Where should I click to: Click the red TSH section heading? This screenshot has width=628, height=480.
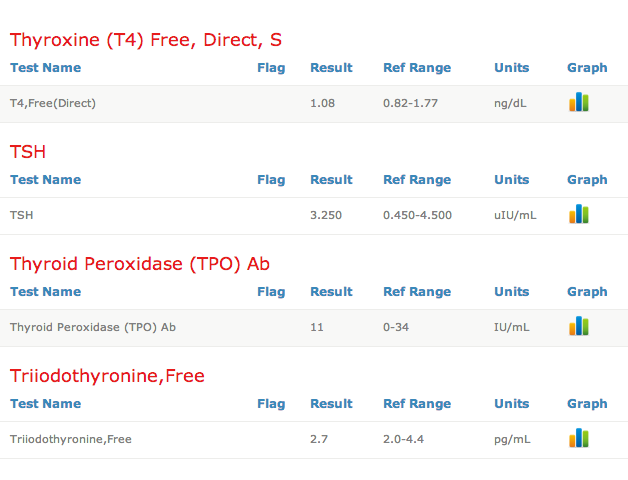point(28,152)
